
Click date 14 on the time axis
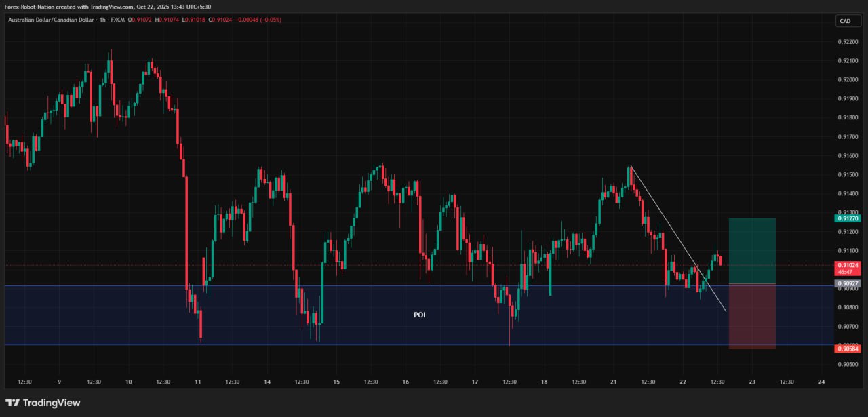click(x=267, y=382)
